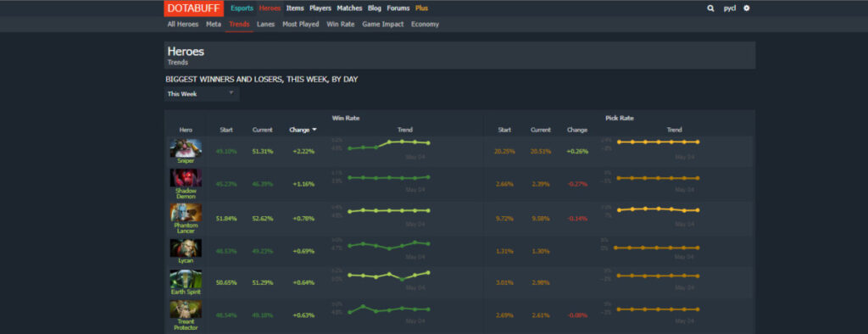This screenshot has width=868, height=334.
Task: Open the Matches menu item
Action: point(349,8)
